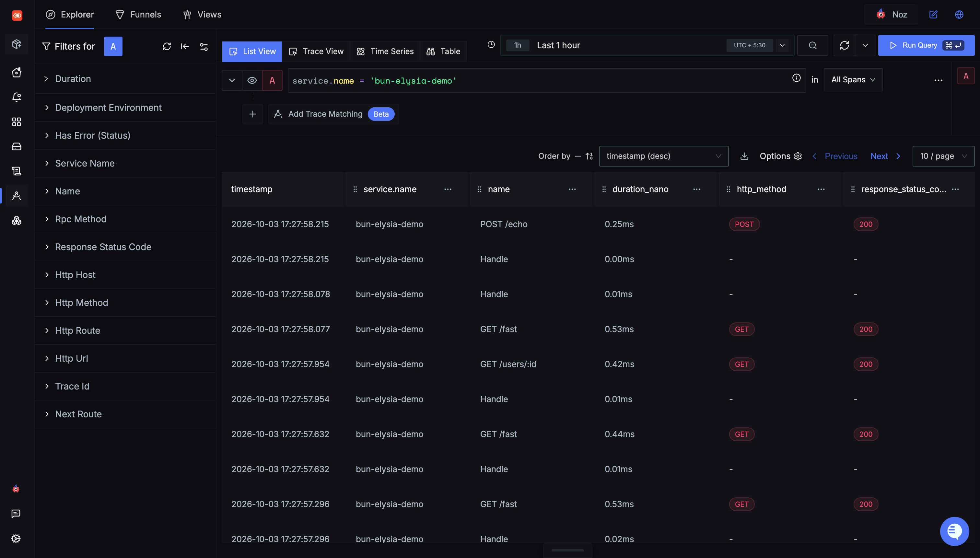Toggle query A visibility eye icon

click(252, 80)
